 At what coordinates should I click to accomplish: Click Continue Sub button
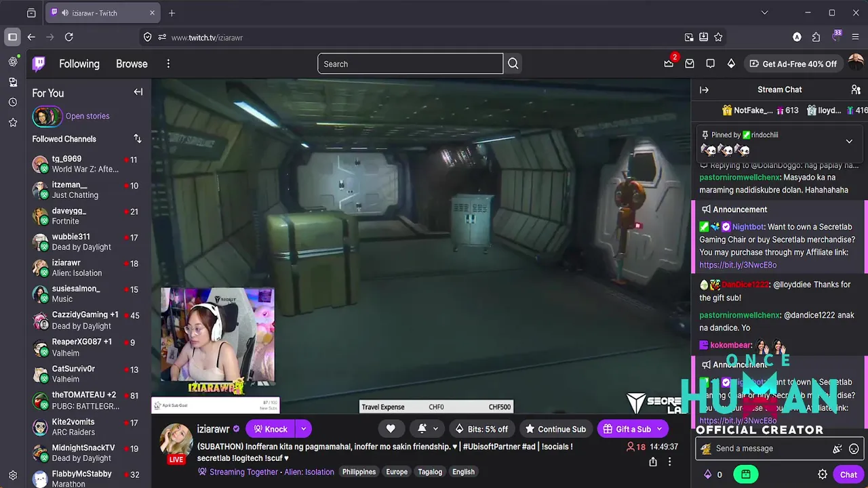[555, 429]
